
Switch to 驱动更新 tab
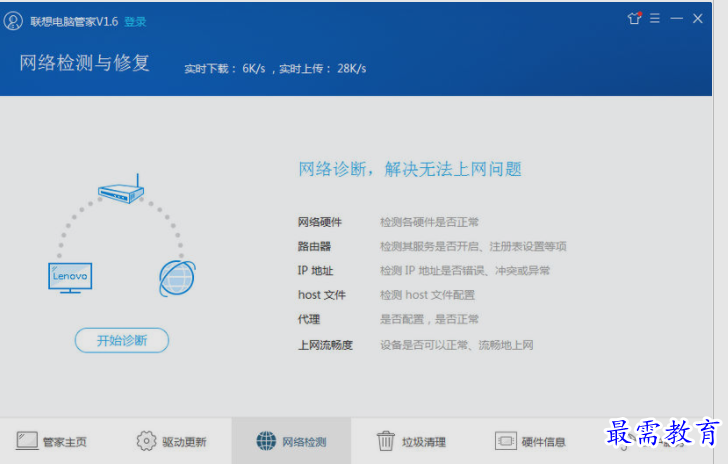171,441
